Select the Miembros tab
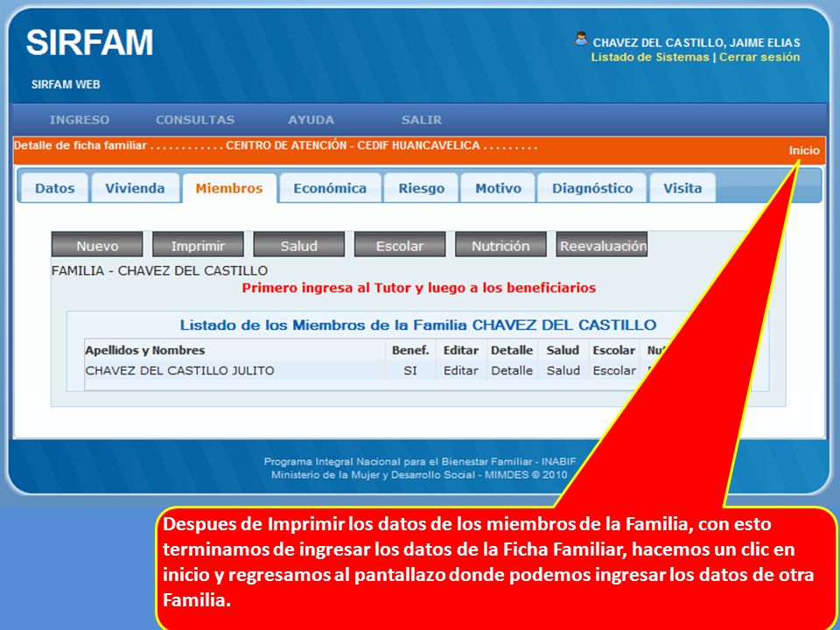This screenshot has height=630, width=840. (229, 188)
